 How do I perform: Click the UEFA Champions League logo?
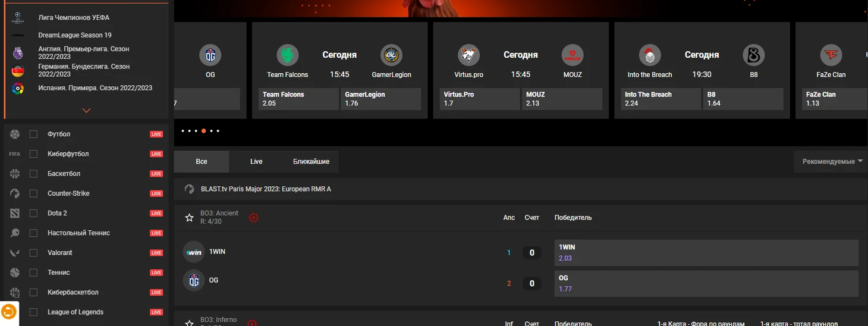[18, 18]
